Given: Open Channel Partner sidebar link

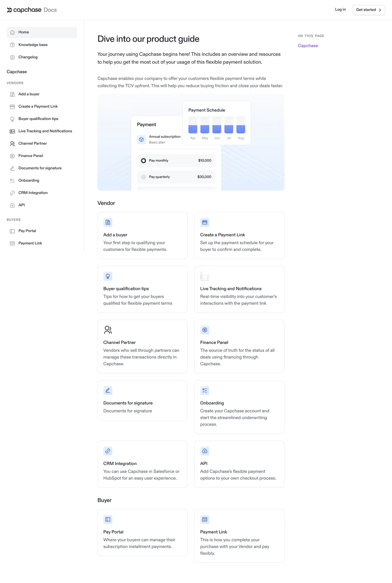Looking at the screenshot, I should tap(42, 144).
